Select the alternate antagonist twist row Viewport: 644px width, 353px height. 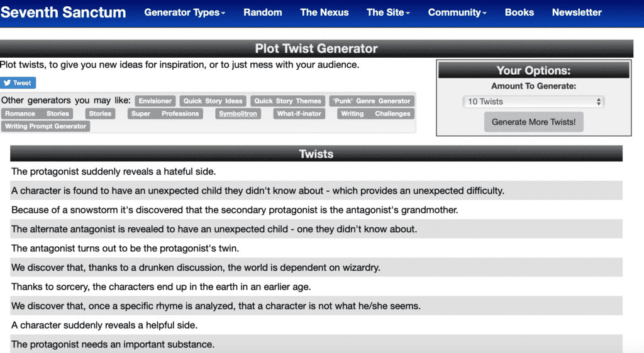(x=316, y=229)
